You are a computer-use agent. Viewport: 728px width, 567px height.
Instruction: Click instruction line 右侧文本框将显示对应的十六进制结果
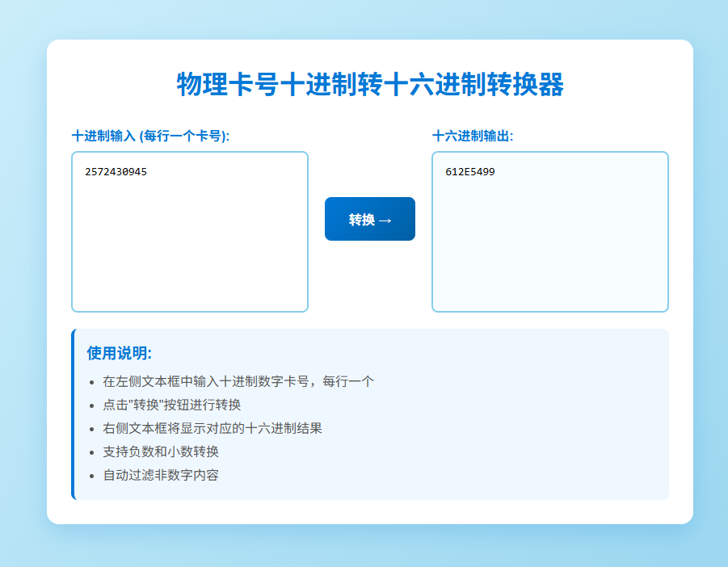(x=213, y=428)
